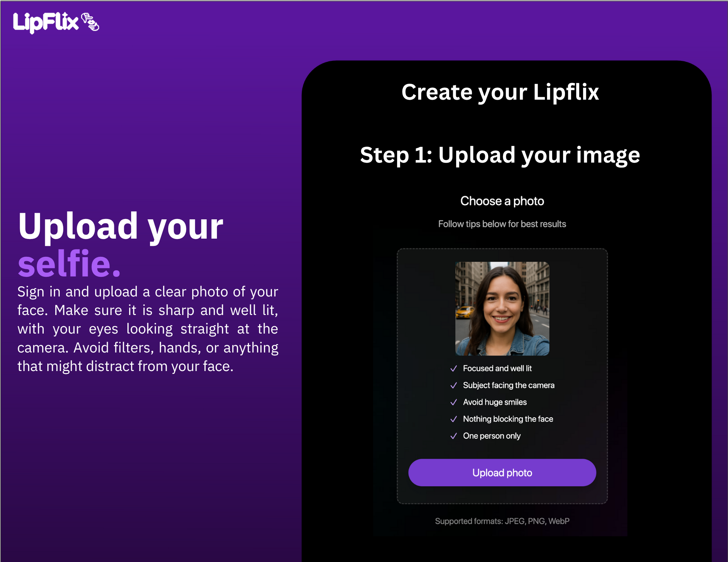Screen dimensions: 728x562
Task: Click the 'Nothing blocking the face' tip text
Action: point(508,419)
